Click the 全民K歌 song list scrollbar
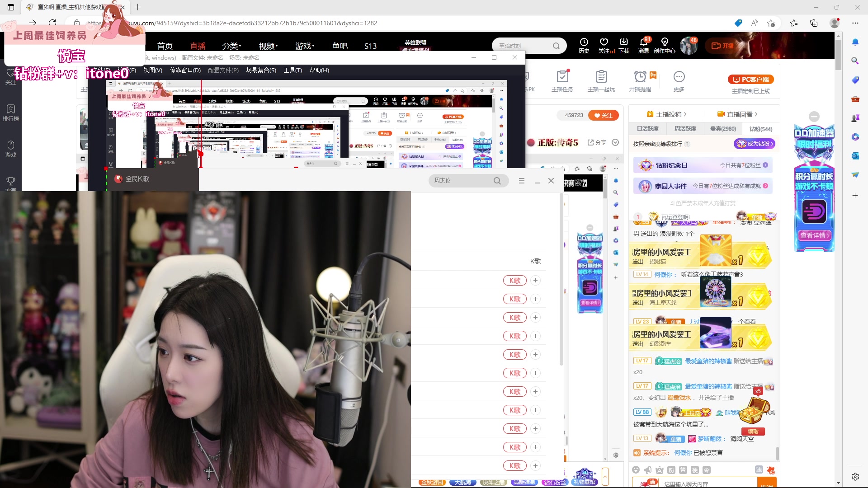 click(561, 280)
